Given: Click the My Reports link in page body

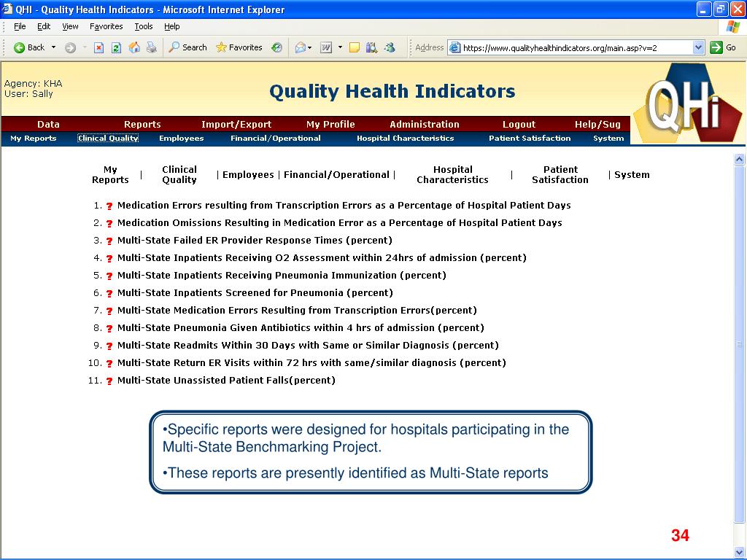Looking at the screenshot, I should click(x=110, y=175).
